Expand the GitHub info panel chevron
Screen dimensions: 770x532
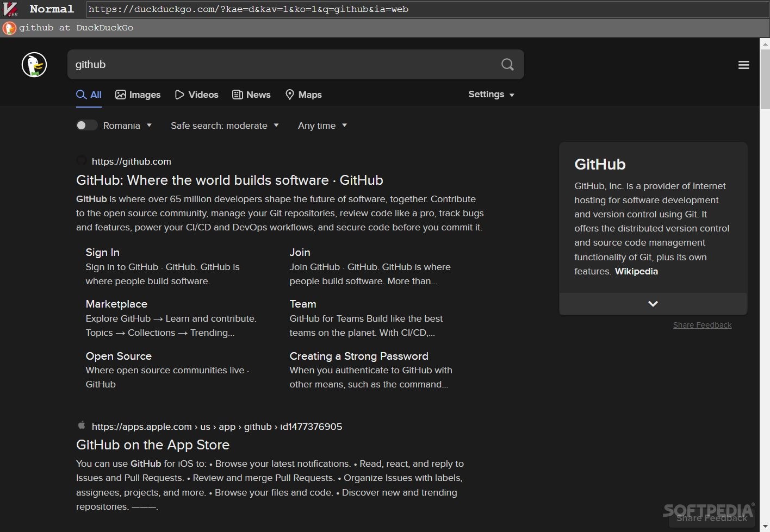click(653, 304)
